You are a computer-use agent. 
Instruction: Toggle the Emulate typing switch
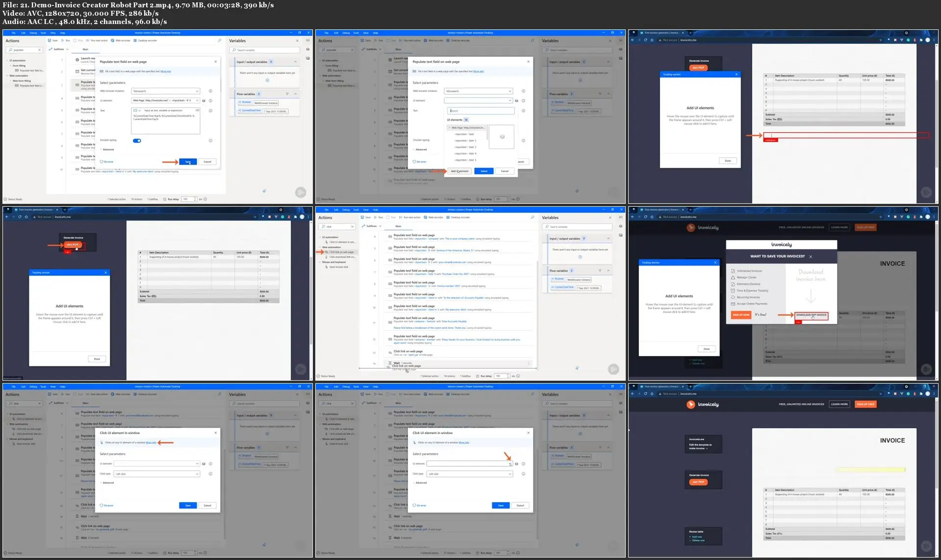point(137,141)
